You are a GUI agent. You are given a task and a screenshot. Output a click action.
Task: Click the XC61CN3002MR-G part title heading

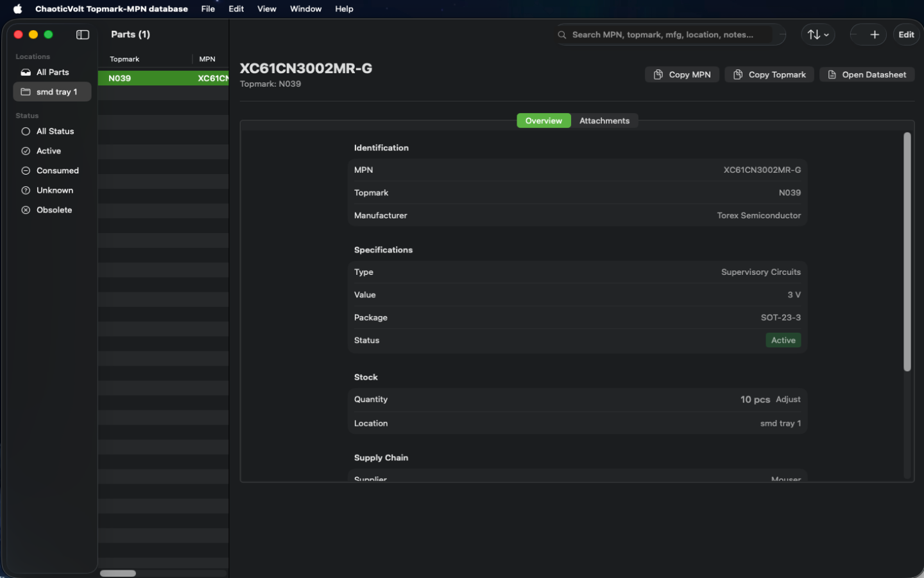pos(306,69)
